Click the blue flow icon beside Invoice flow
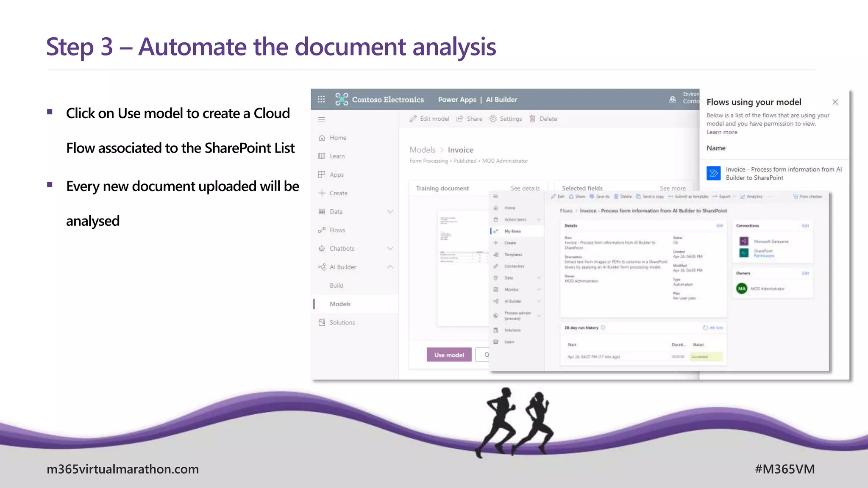 (714, 173)
